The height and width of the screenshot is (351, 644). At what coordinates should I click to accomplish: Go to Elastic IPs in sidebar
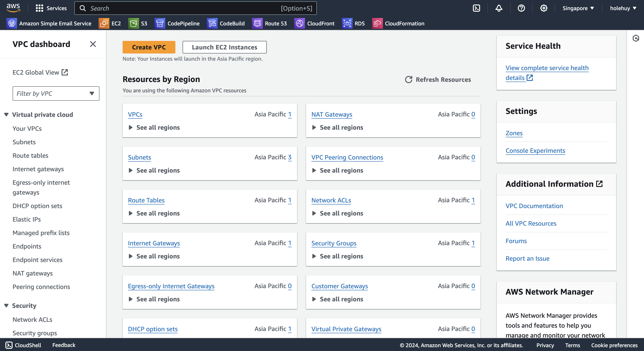pos(26,219)
